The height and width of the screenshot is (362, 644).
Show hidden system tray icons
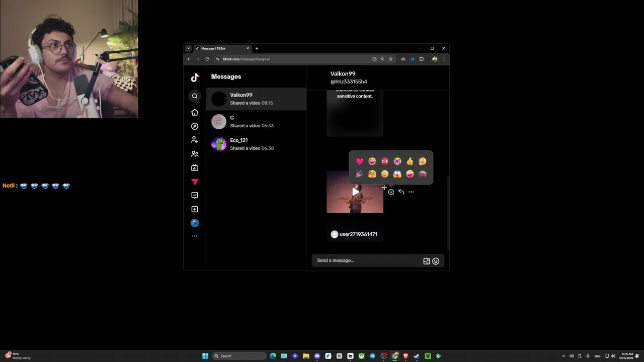point(563,356)
